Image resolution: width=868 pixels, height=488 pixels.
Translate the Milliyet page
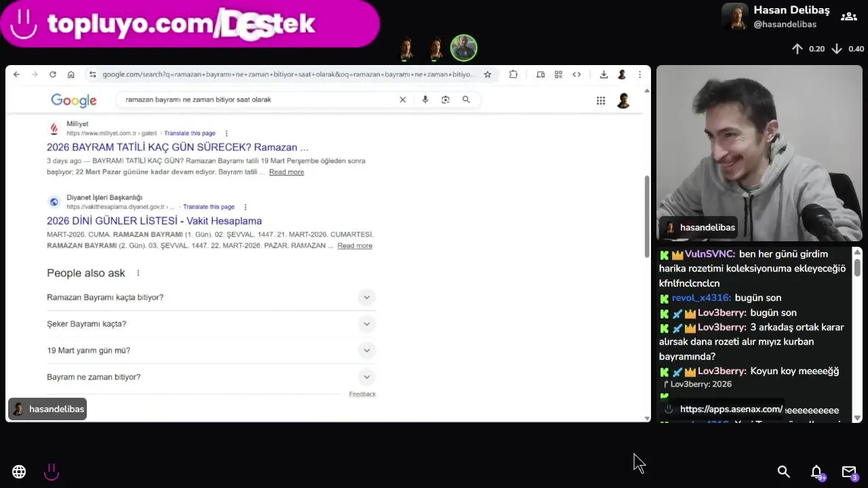[x=189, y=134]
